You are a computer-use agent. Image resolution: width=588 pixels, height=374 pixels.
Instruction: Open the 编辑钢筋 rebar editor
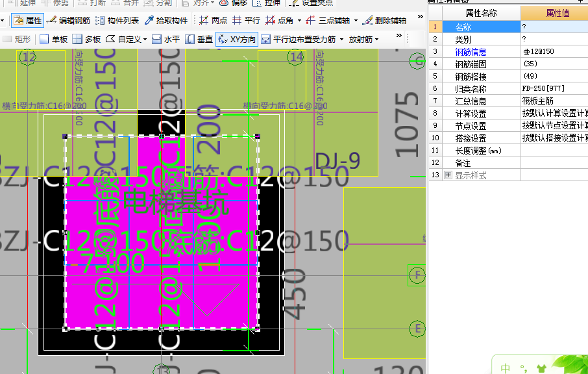69,20
